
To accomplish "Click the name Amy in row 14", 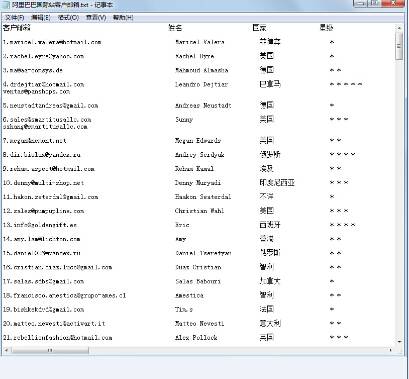I will (x=181, y=239).
